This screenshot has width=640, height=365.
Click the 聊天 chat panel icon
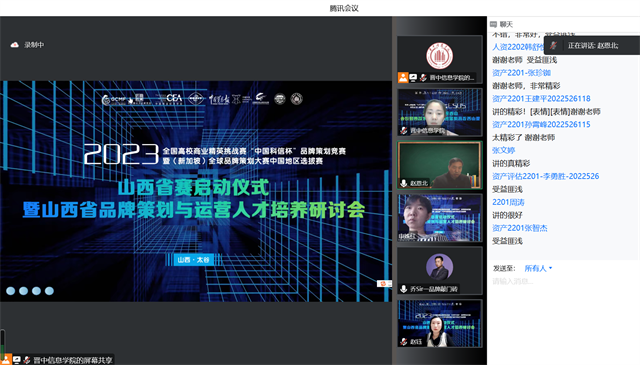(493, 24)
